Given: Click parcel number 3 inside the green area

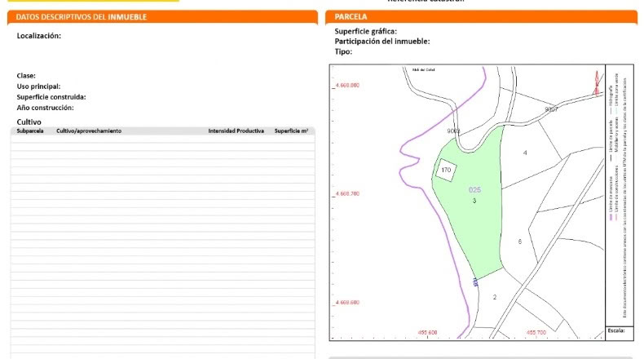Looking at the screenshot, I should tap(474, 201).
